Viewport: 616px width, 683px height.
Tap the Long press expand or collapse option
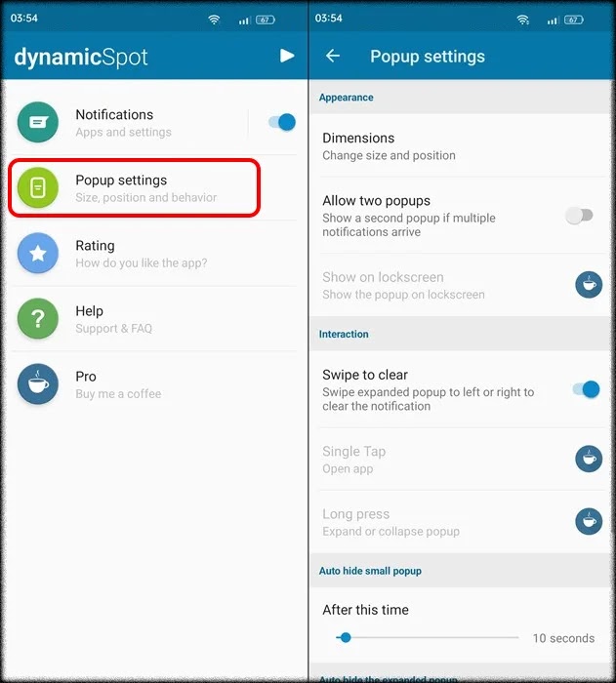point(462,522)
